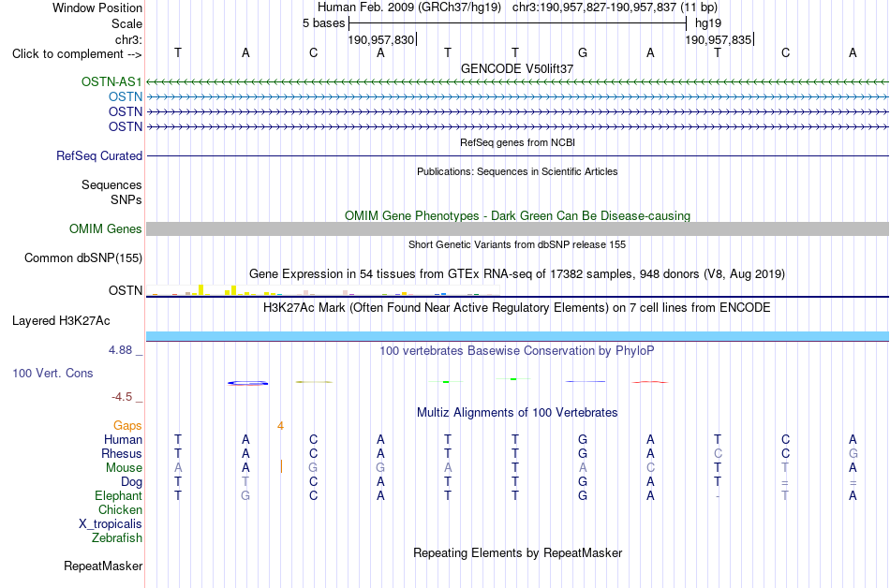The height and width of the screenshot is (588, 890).
Task: Click the "Zebrafish" species label
Action: [116, 537]
